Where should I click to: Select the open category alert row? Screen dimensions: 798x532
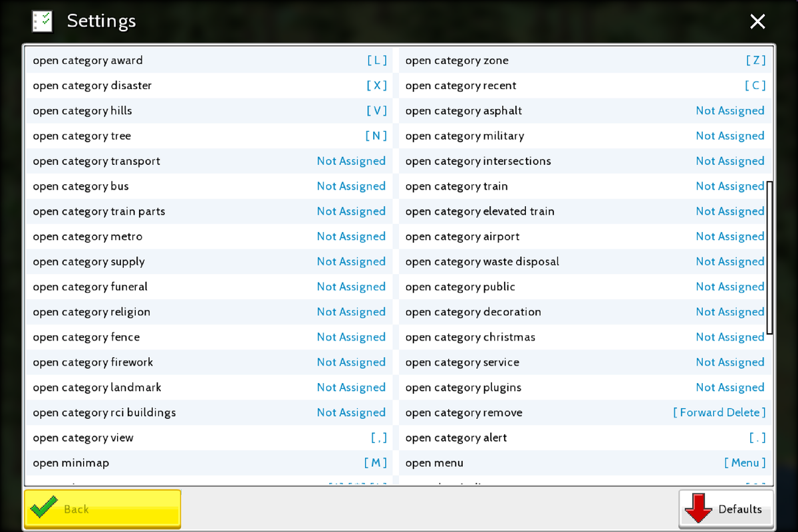click(585, 438)
